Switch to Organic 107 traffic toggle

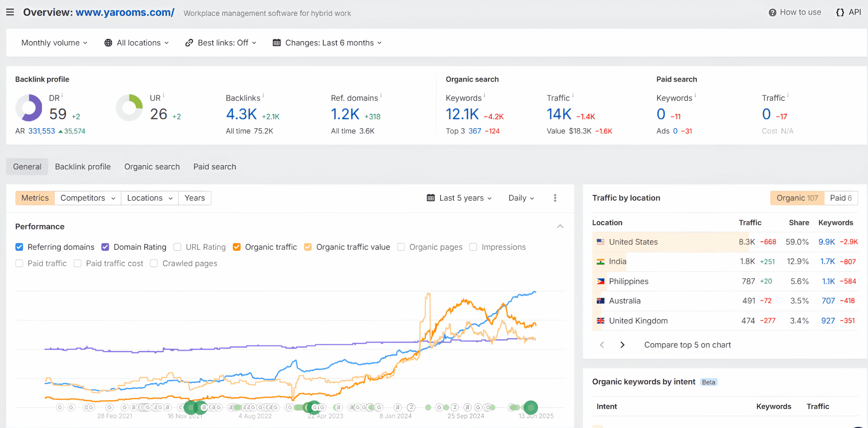[x=797, y=198]
